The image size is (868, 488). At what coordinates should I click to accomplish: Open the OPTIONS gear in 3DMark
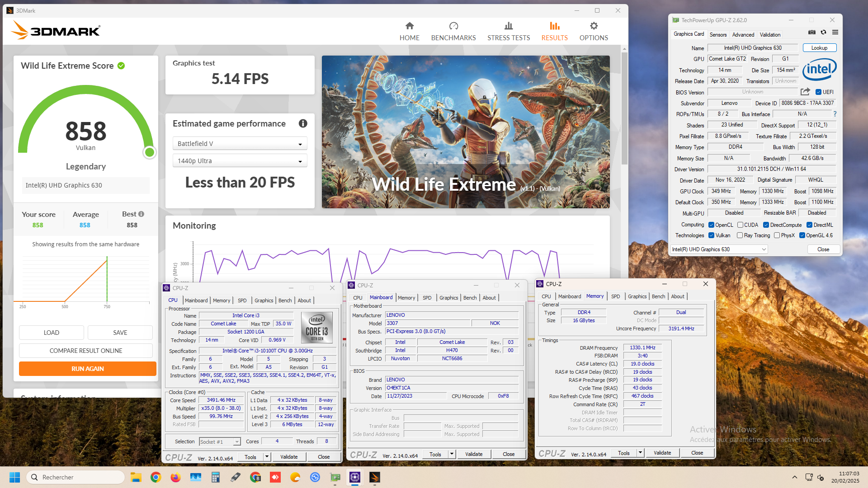coord(594,26)
